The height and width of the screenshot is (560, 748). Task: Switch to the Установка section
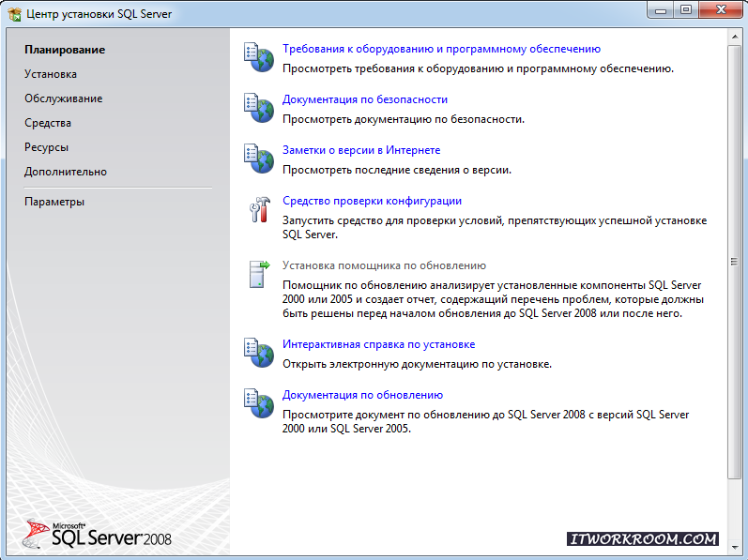51,74
